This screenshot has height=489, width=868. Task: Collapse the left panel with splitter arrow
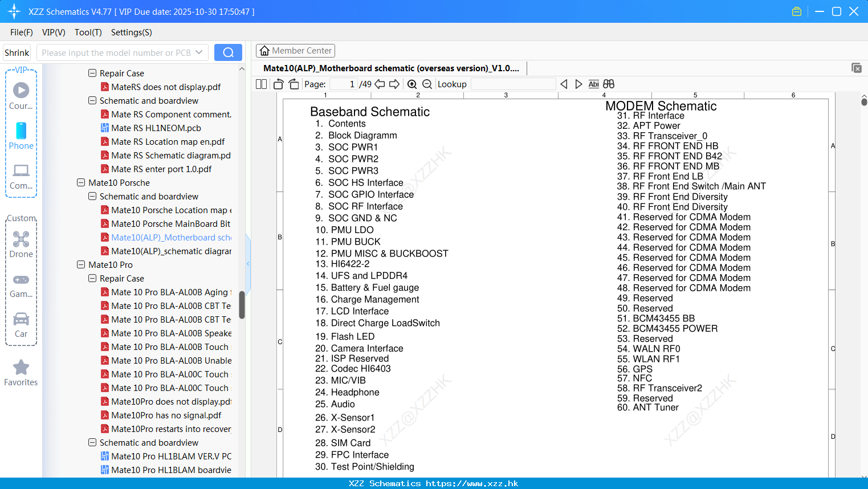(248, 263)
